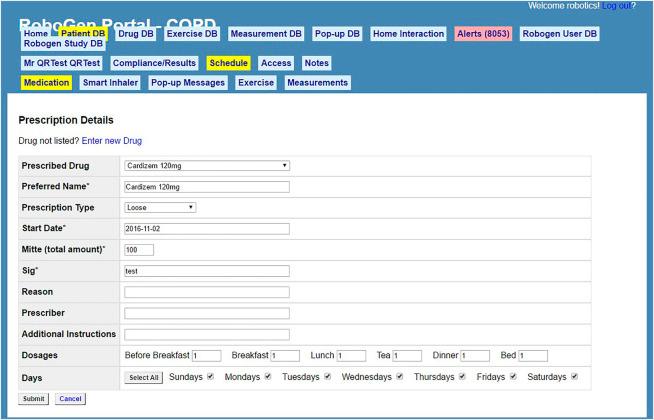Open the Pop-up Messages tab
Image resolution: width=654 pixels, height=420 pixels.
pyautogui.click(x=187, y=83)
